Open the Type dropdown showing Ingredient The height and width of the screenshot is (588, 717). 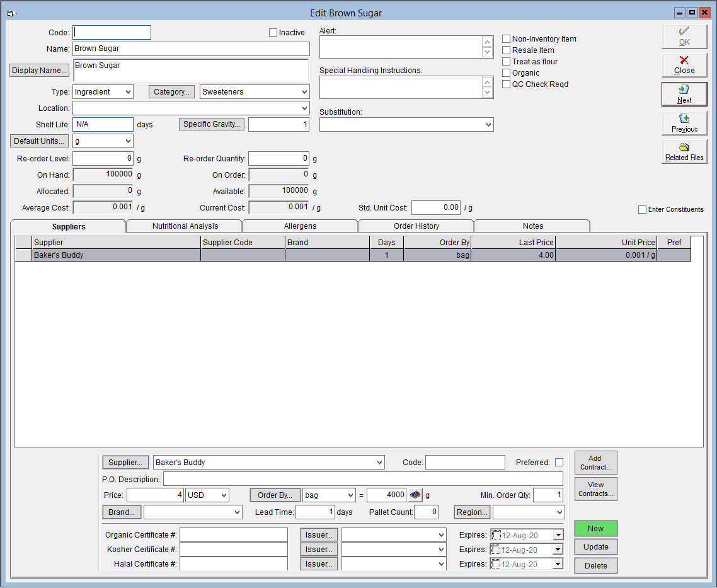(x=129, y=92)
